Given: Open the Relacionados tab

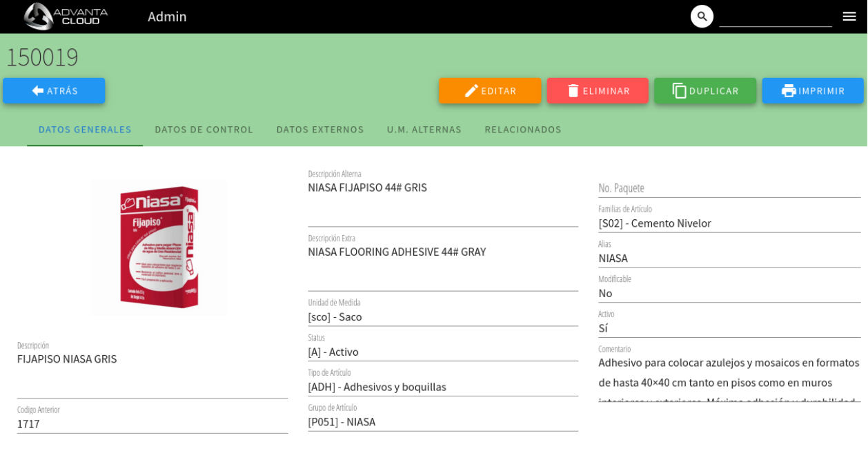Looking at the screenshot, I should pyautogui.click(x=523, y=130).
